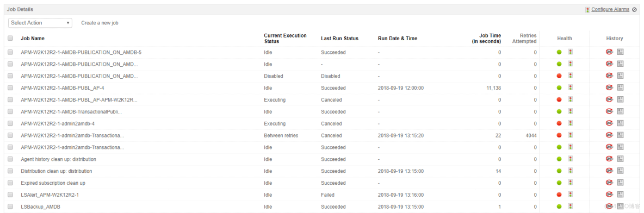Click the Last Run Status column header
Screen dimensions: 644x213
[339, 39]
